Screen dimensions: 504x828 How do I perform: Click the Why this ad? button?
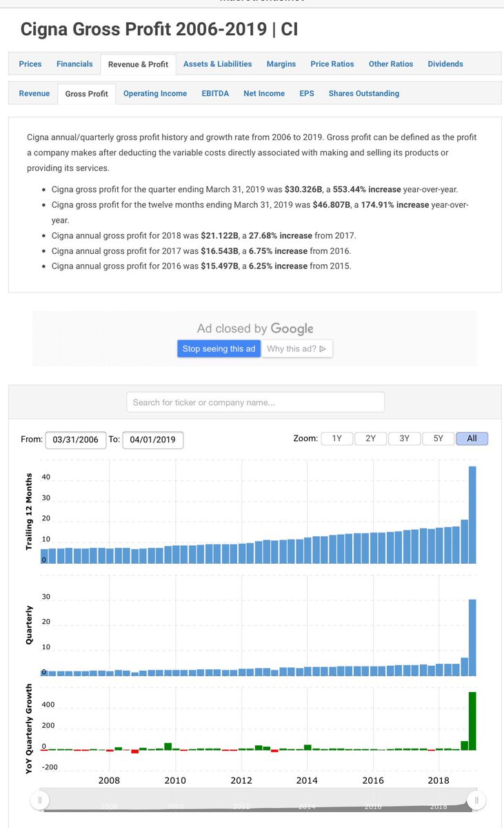(297, 349)
